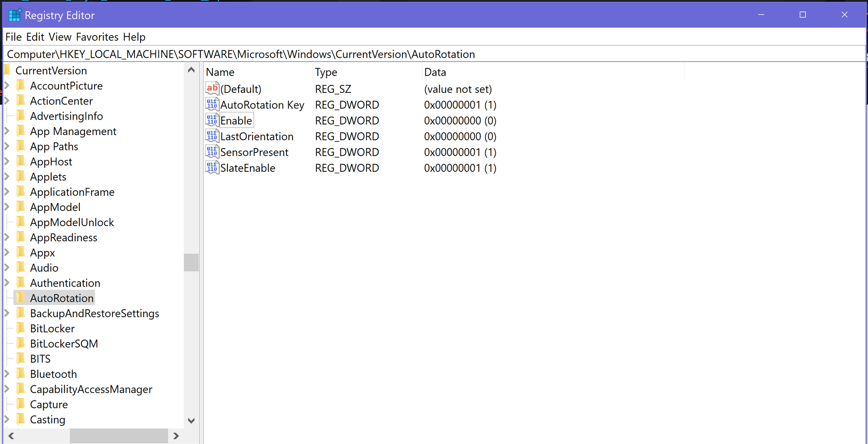This screenshot has width=868, height=444.
Task: Expand the BackupAndRestoreSettings key
Action: (7, 313)
